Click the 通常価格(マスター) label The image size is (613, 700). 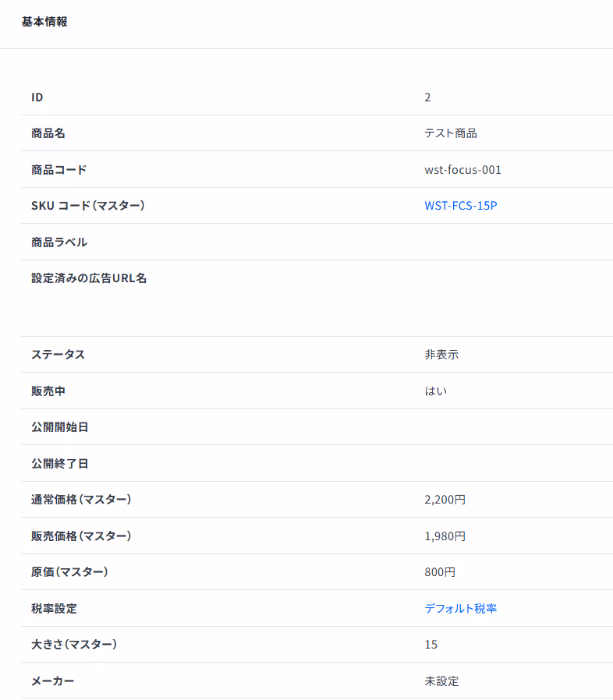(x=81, y=500)
